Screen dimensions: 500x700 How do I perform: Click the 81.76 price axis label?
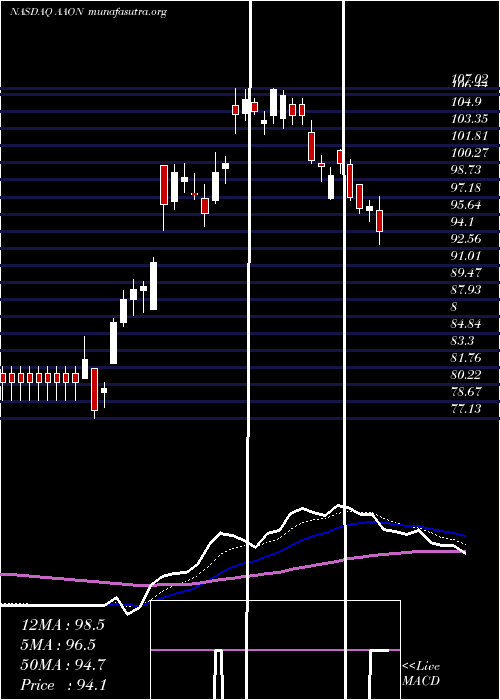tap(467, 358)
